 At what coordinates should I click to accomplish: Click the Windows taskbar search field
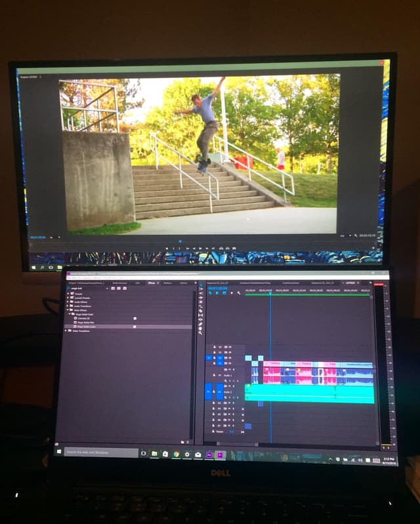pyautogui.click(x=101, y=452)
